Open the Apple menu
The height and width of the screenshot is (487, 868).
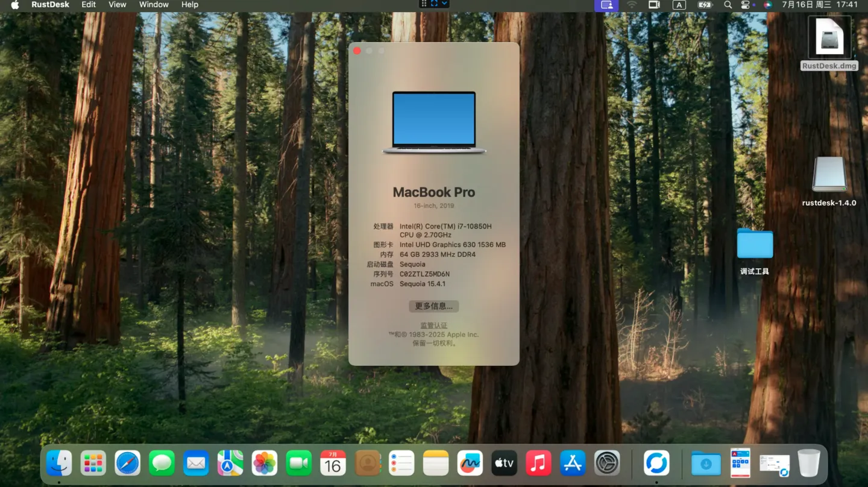(x=15, y=5)
